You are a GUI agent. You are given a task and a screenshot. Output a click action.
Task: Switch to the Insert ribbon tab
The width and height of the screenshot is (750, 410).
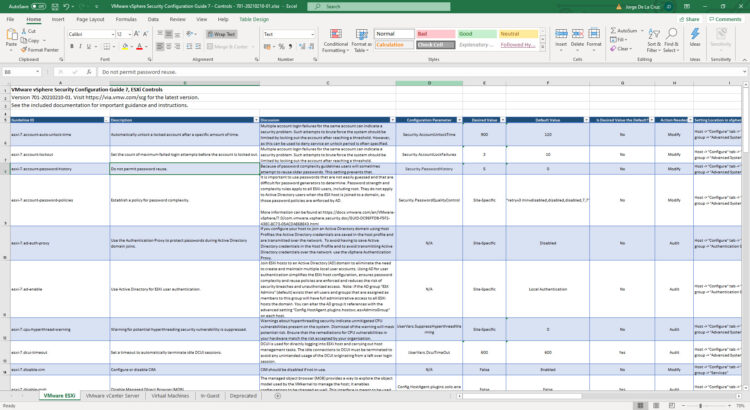pos(58,19)
